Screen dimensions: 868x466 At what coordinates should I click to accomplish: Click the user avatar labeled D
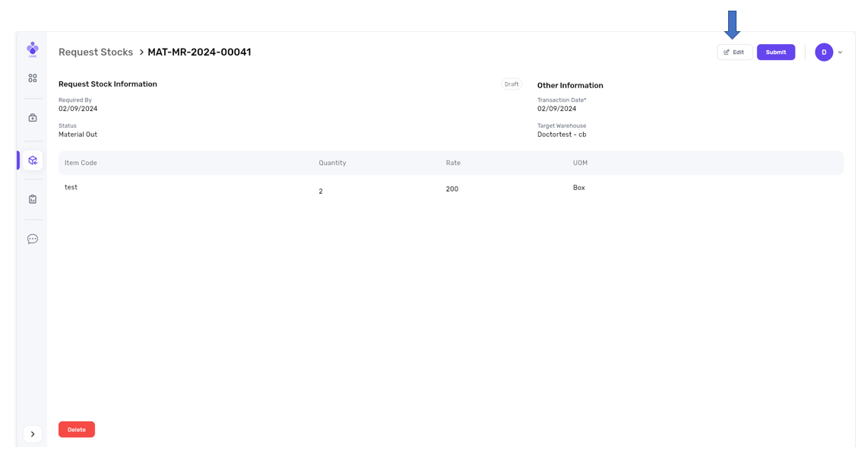click(x=824, y=52)
